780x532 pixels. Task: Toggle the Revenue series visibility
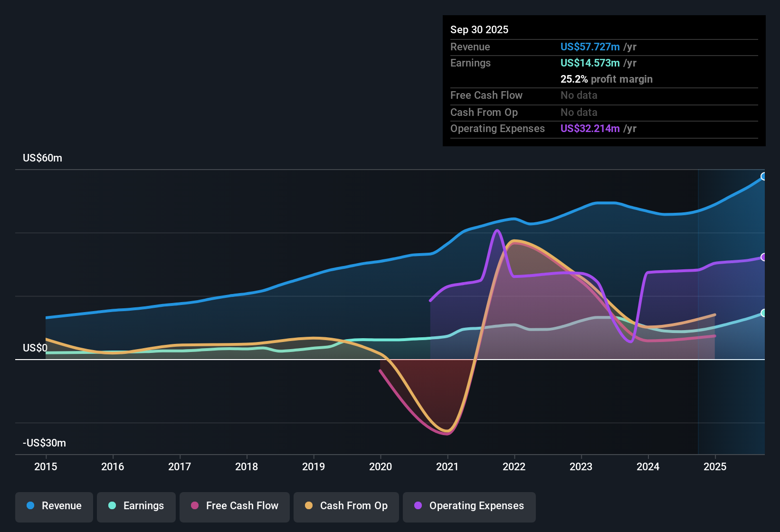[x=54, y=506]
